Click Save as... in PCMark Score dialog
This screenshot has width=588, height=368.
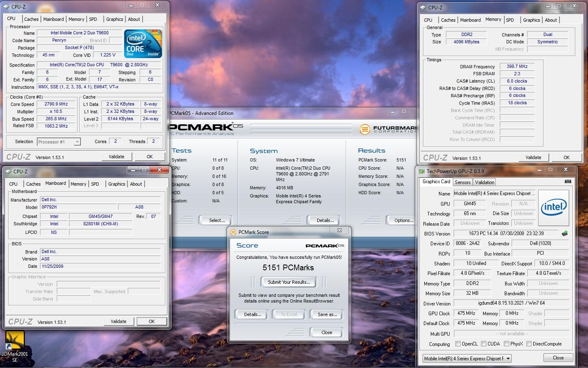pyautogui.click(x=327, y=314)
